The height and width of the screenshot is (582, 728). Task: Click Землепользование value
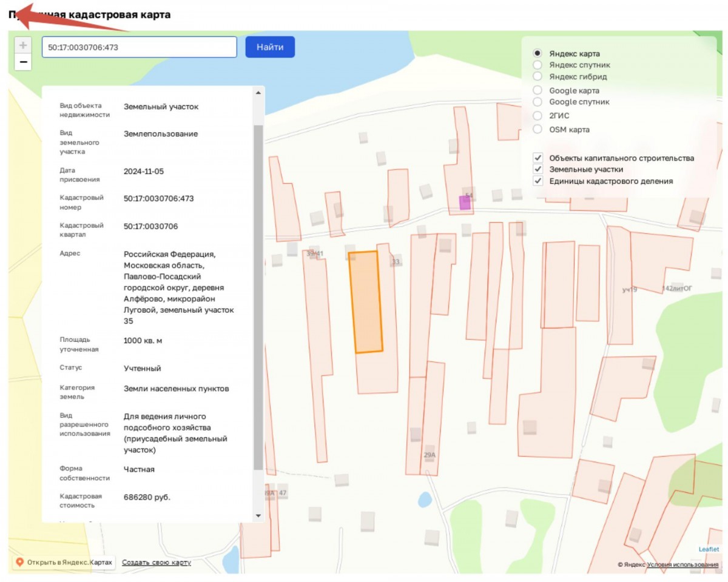[x=161, y=134]
